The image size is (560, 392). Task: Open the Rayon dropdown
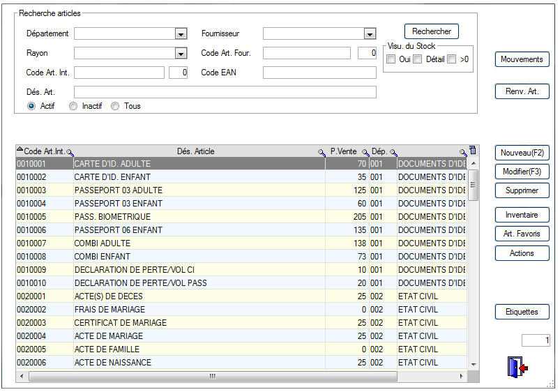[x=181, y=54]
